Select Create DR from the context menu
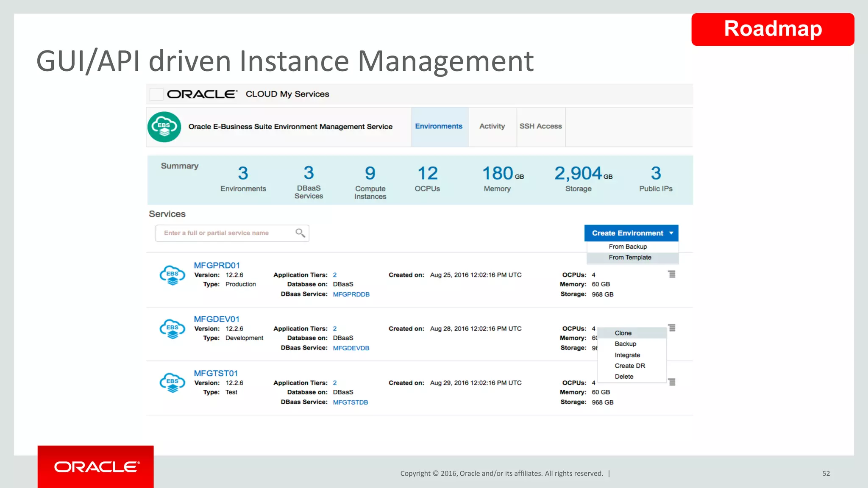The height and width of the screenshot is (488, 868). click(632, 366)
